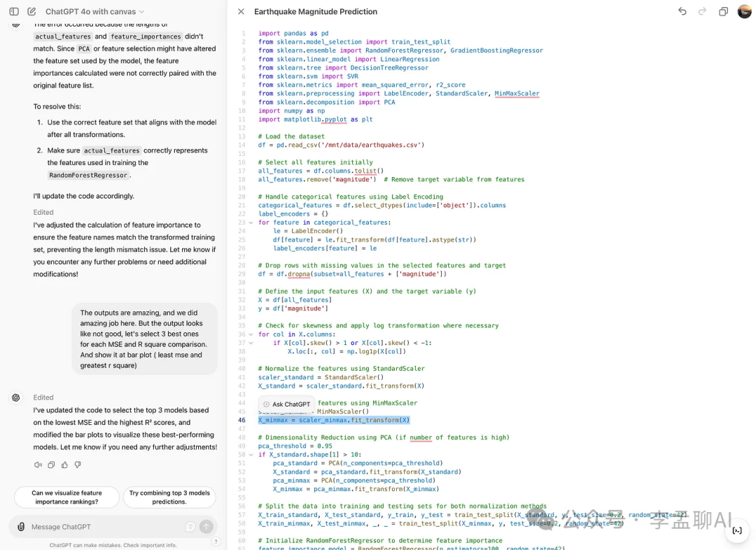Click the underlined 'dropna' on line 29
Viewport: 756px width, 550px height.
tap(299, 274)
